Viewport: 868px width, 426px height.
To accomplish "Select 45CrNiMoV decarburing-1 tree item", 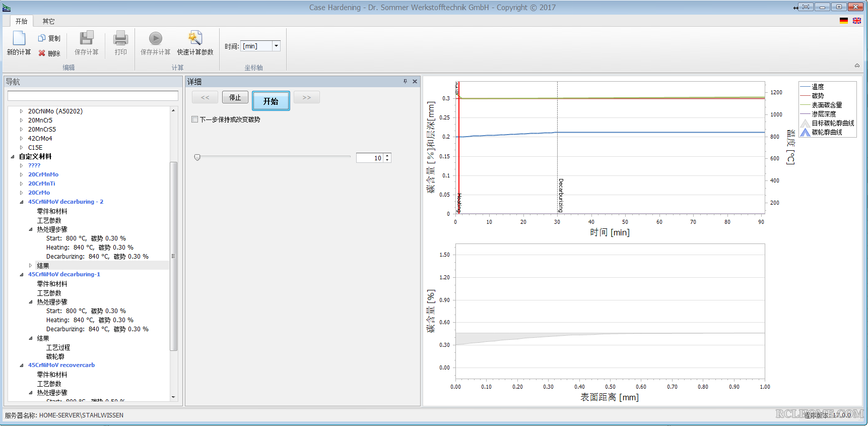I will [64, 274].
